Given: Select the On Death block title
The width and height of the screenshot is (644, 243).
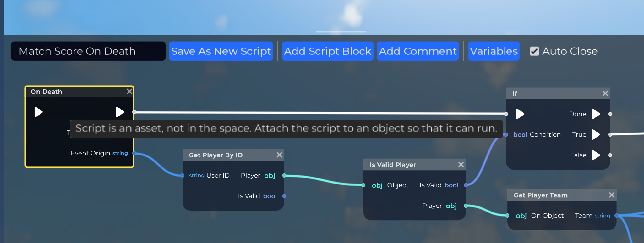Looking at the screenshot, I should tap(46, 92).
